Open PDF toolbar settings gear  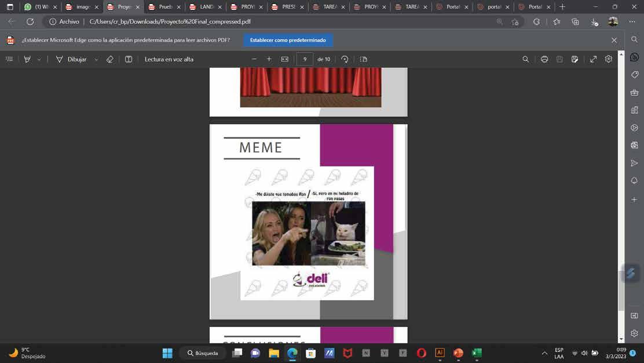coord(608,59)
